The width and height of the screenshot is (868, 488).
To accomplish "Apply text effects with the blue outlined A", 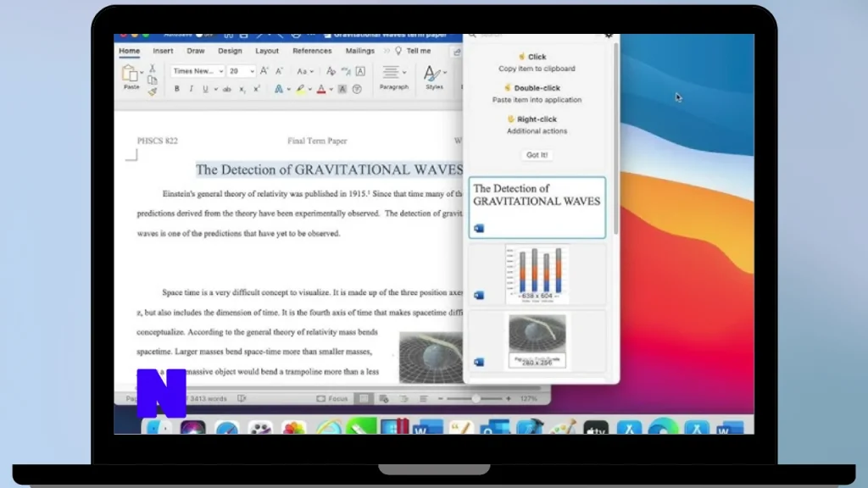I will coord(278,89).
